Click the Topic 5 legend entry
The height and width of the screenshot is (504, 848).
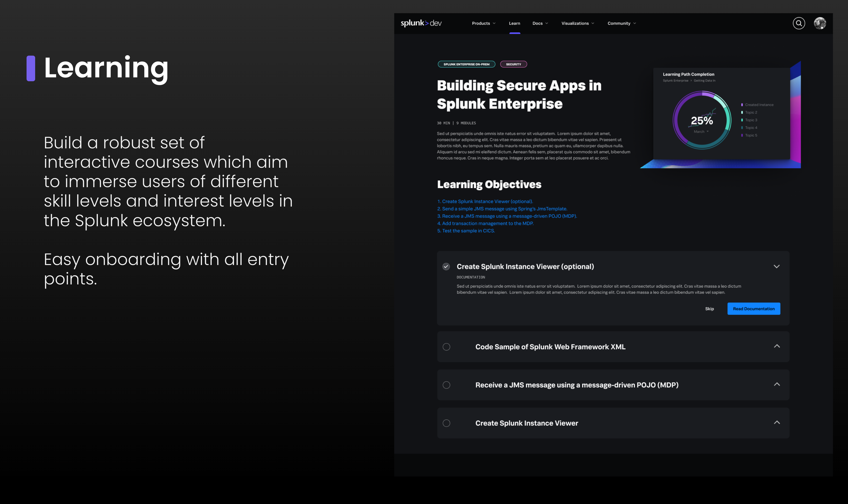tap(749, 136)
